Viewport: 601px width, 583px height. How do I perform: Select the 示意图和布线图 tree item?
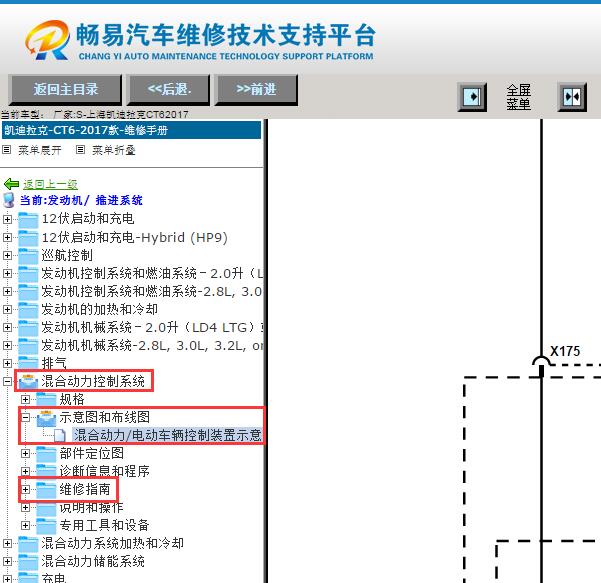(x=105, y=417)
